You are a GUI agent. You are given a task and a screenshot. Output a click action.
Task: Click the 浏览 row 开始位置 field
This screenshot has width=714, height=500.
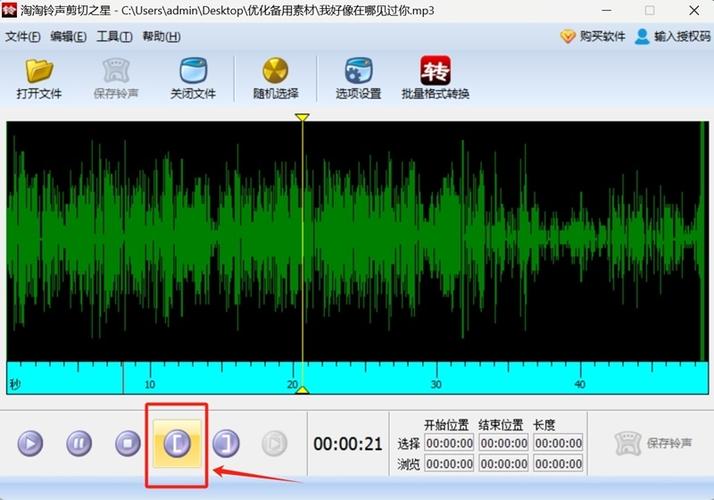(x=449, y=464)
